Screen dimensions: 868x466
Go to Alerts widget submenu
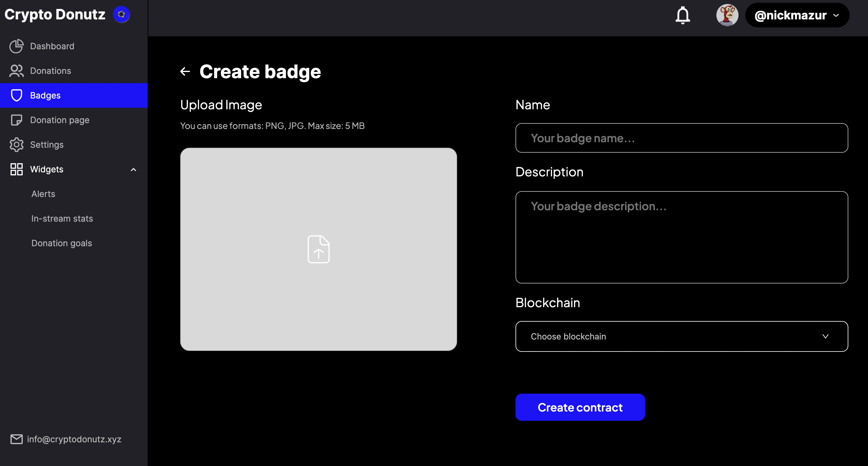43,194
